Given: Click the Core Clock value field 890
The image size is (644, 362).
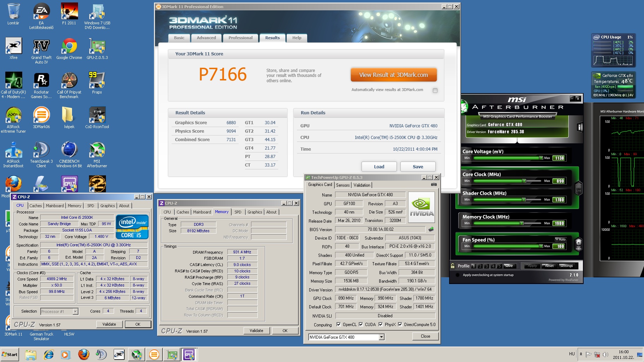Looking at the screenshot, I should tap(559, 181).
